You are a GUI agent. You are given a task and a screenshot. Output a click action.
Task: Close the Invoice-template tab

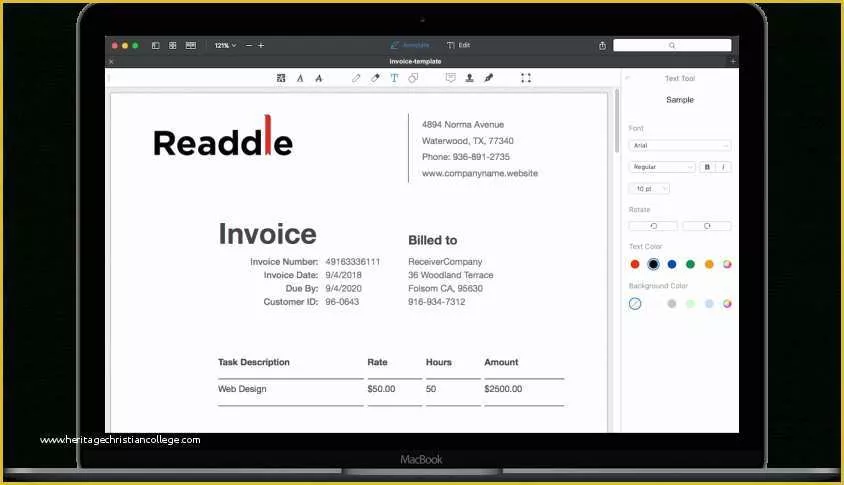point(111,62)
